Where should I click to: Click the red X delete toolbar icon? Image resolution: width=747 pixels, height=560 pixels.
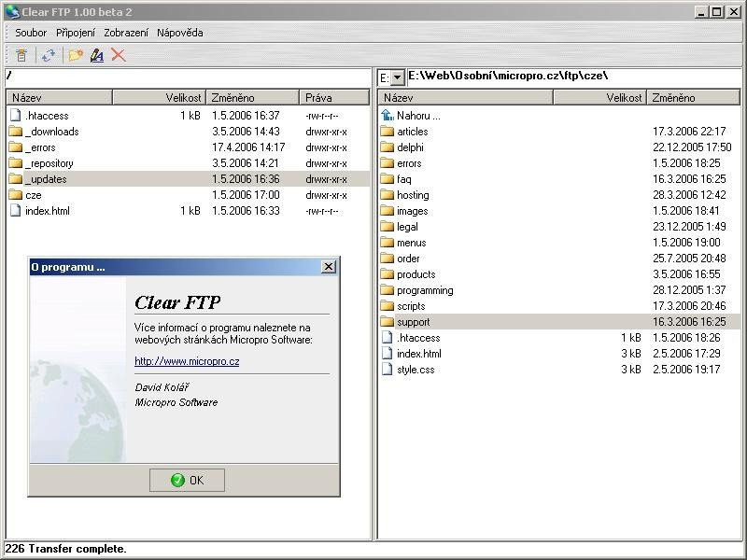tap(119, 55)
